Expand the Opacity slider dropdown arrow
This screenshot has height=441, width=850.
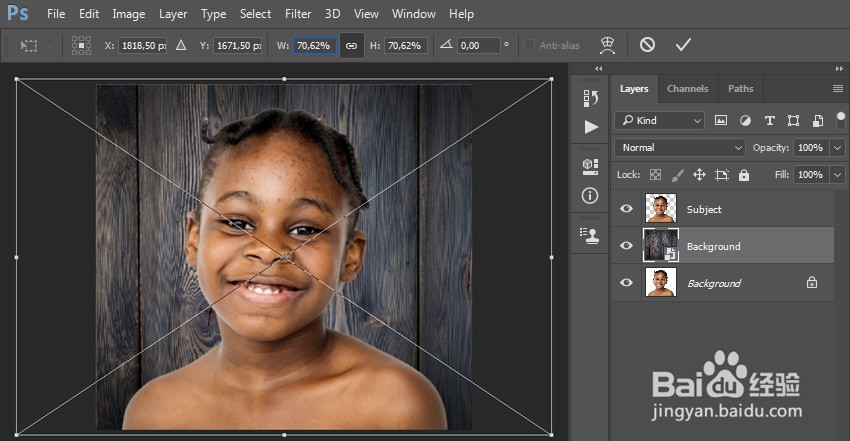pos(837,147)
